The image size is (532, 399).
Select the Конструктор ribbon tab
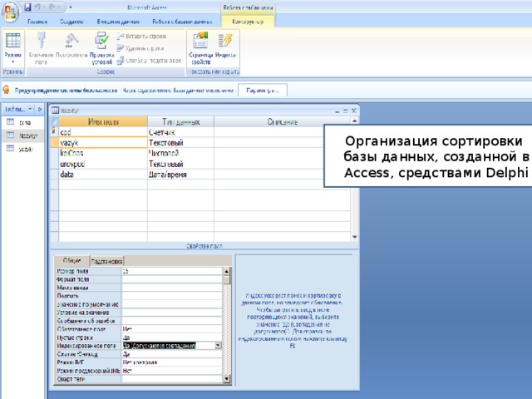(x=248, y=22)
